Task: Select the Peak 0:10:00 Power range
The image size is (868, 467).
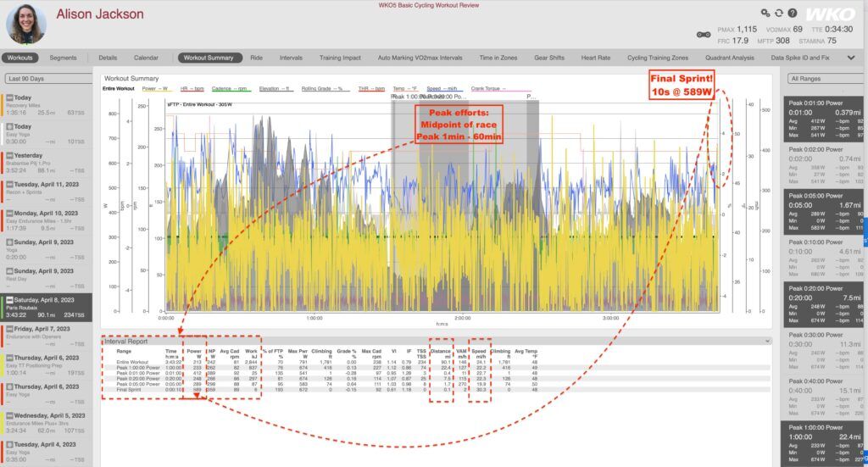Action: click(824, 259)
